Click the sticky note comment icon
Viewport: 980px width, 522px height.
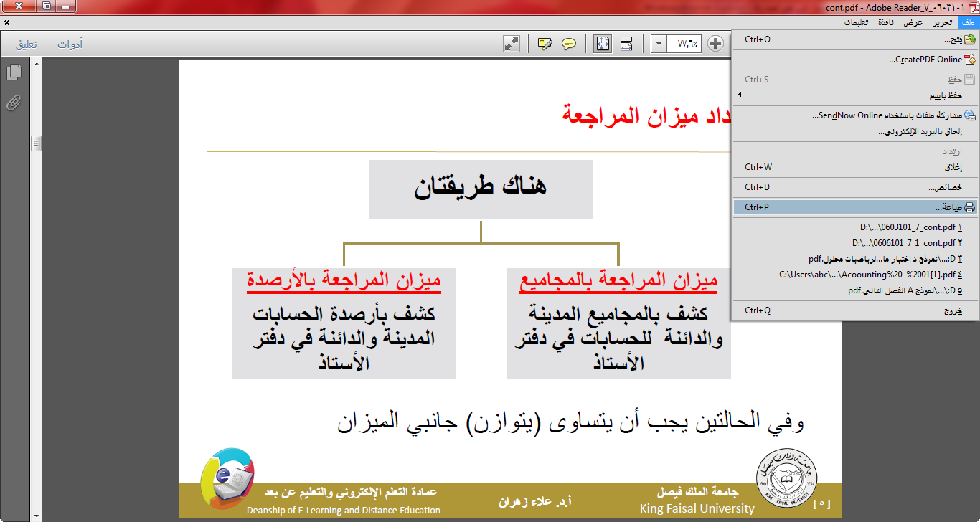[569, 44]
